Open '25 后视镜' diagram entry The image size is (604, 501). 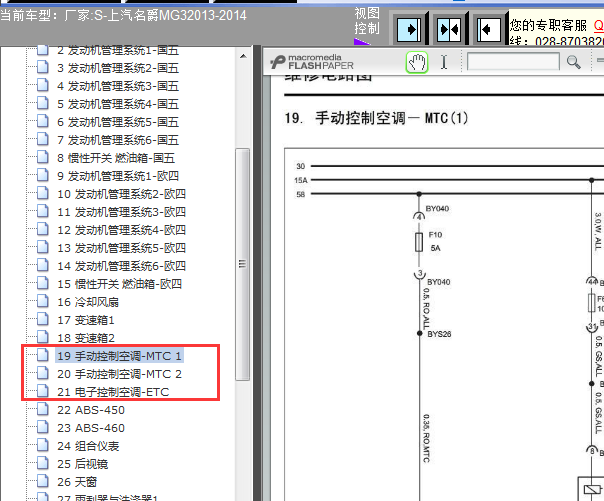click(82, 464)
